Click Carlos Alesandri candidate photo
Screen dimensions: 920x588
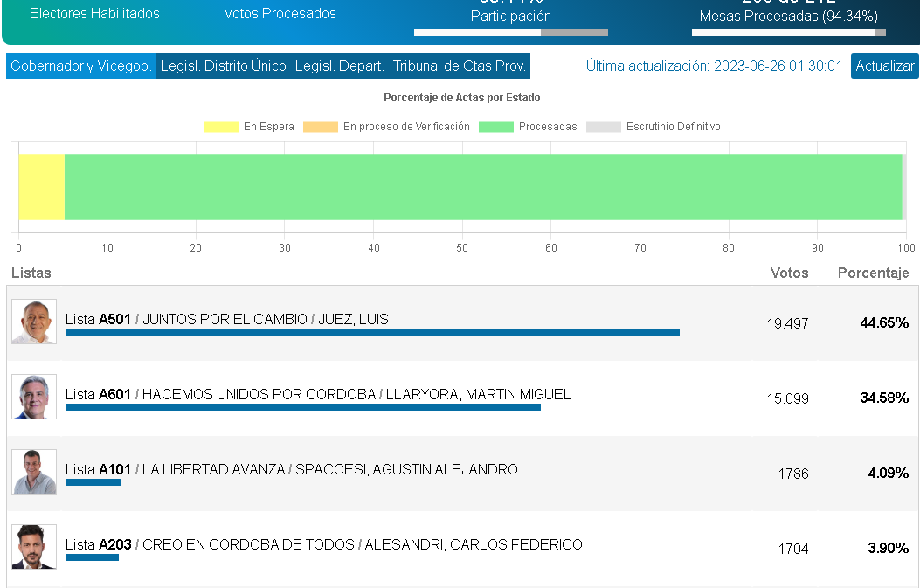click(34, 547)
